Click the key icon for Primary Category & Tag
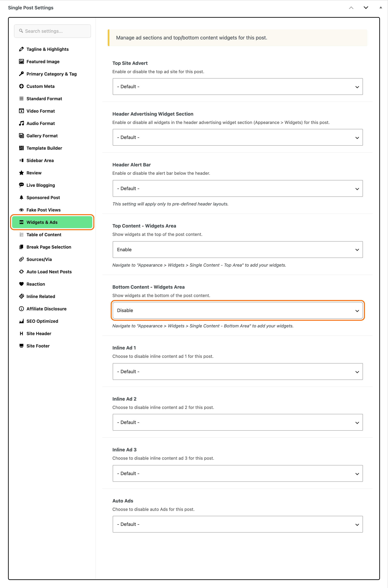388x588 pixels. point(22,74)
